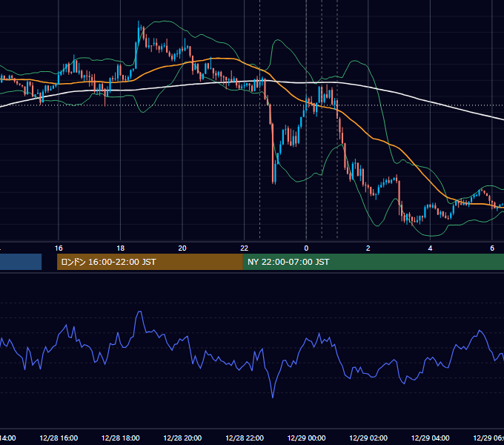The height and width of the screenshot is (445, 504).
Task: Click the 4 hour label on time axis
Action: point(430,248)
